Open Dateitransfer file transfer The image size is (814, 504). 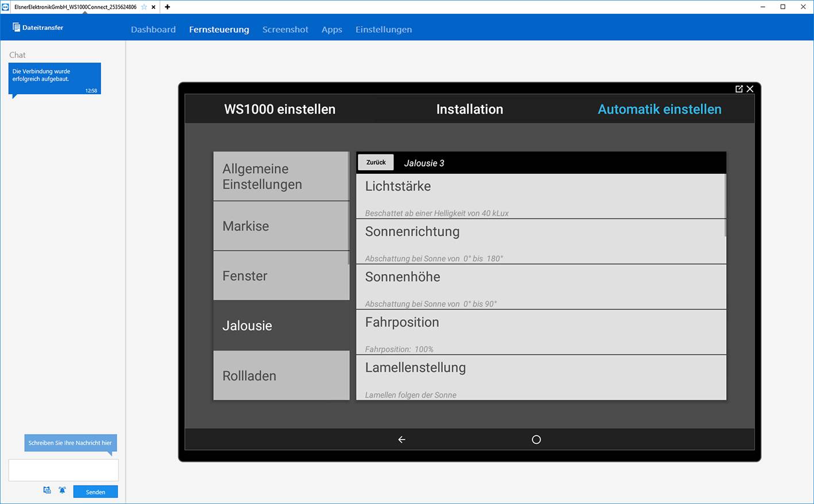point(38,28)
